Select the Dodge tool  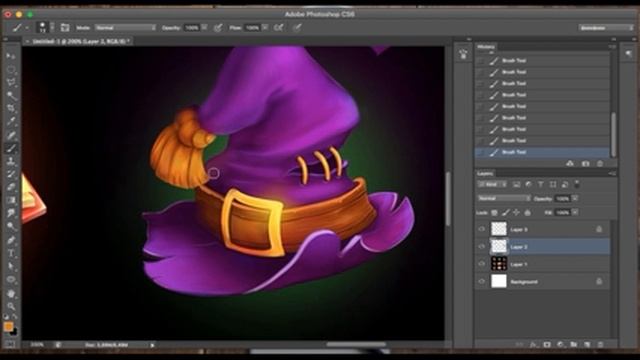11,227
